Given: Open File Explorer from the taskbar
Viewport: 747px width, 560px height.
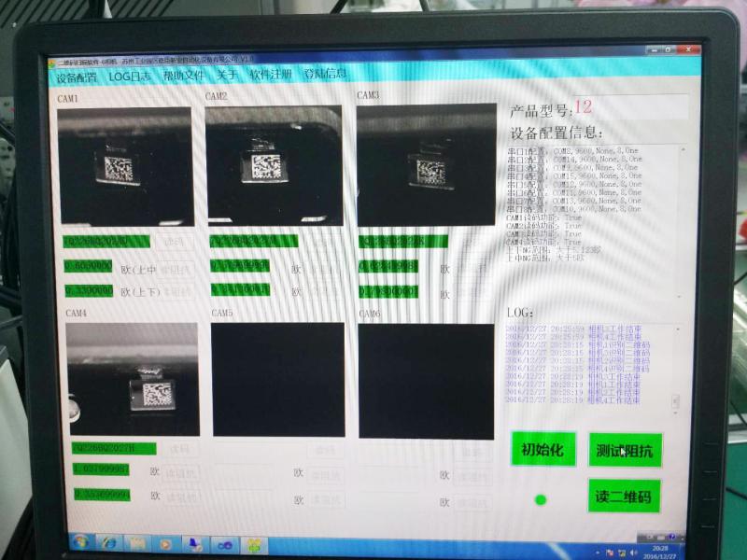Looking at the screenshot, I should click(137, 543).
